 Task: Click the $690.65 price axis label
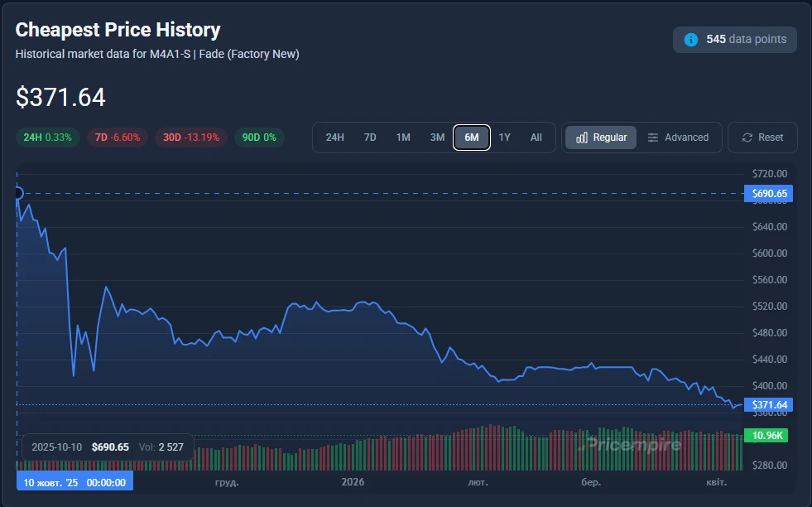point(769,194)
